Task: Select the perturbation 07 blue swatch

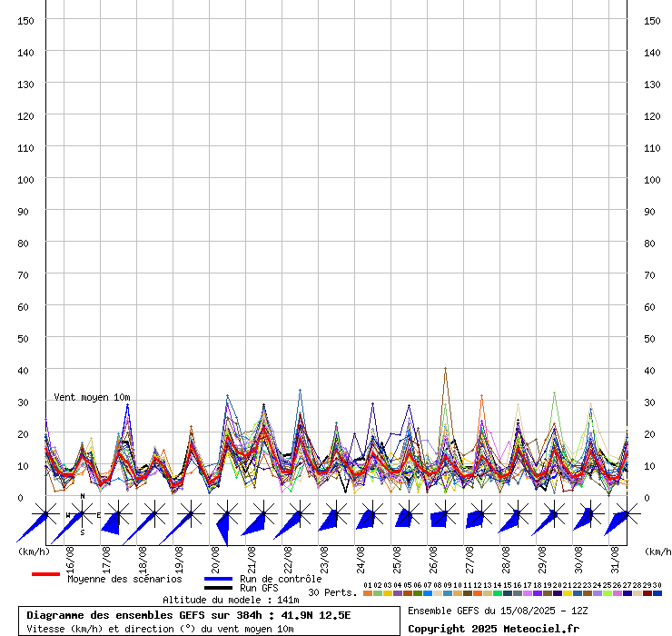Action: [428, 593]
